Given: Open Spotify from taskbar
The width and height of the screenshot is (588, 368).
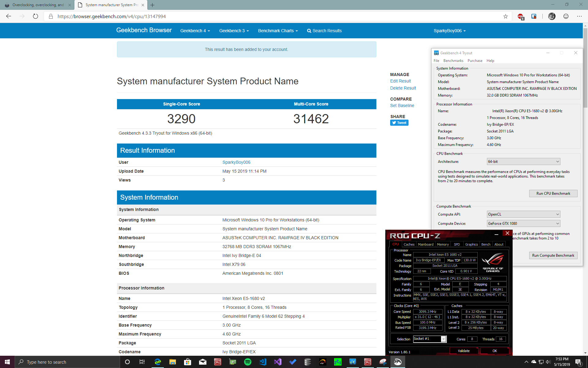Looking at the screenshot, I should (247, 362).
